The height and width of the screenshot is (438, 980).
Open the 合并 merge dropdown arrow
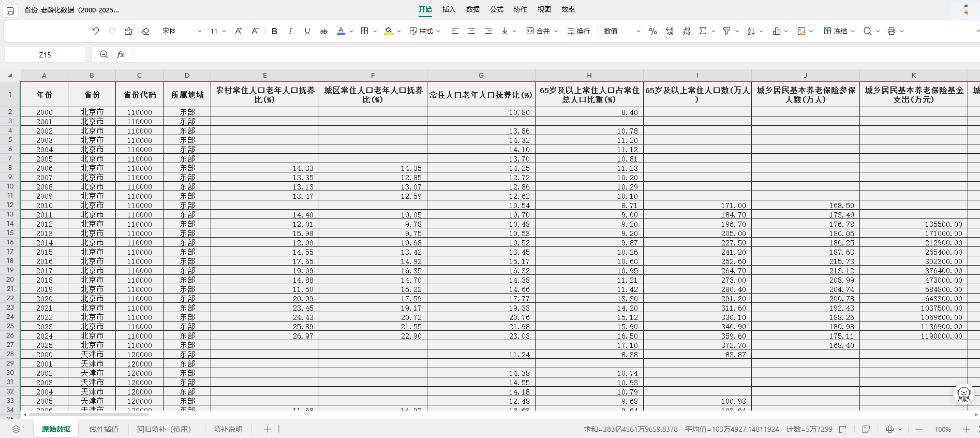tap(556, 31)
